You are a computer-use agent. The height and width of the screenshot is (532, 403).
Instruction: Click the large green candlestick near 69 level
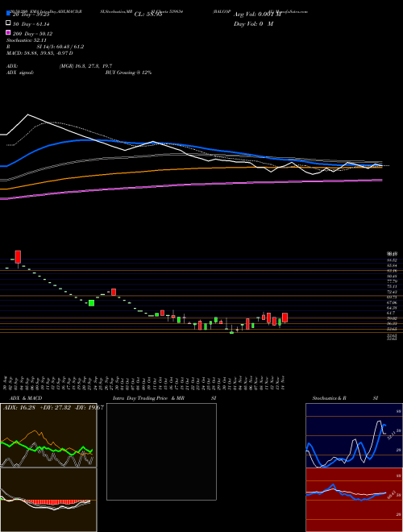click(91, 303)
